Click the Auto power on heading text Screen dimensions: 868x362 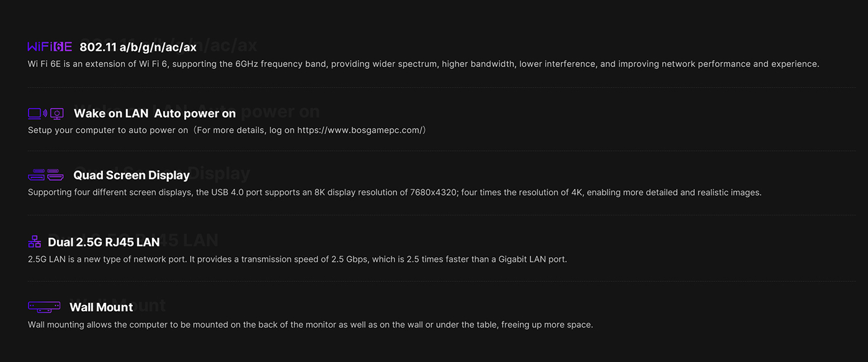195,114
